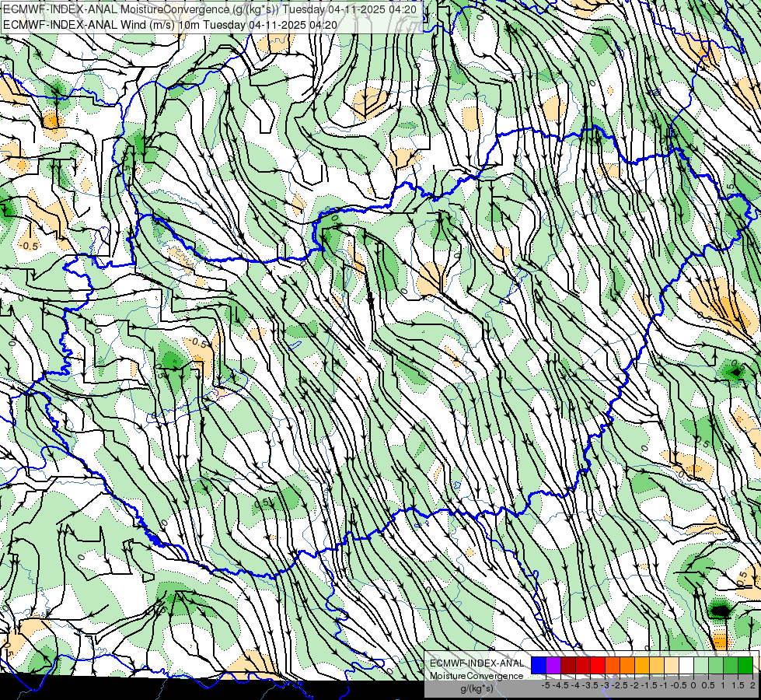This screenshot has height=700, width=761.
Task: Select legend swatch between -2 and -1.5
Action: pos(642,666)
